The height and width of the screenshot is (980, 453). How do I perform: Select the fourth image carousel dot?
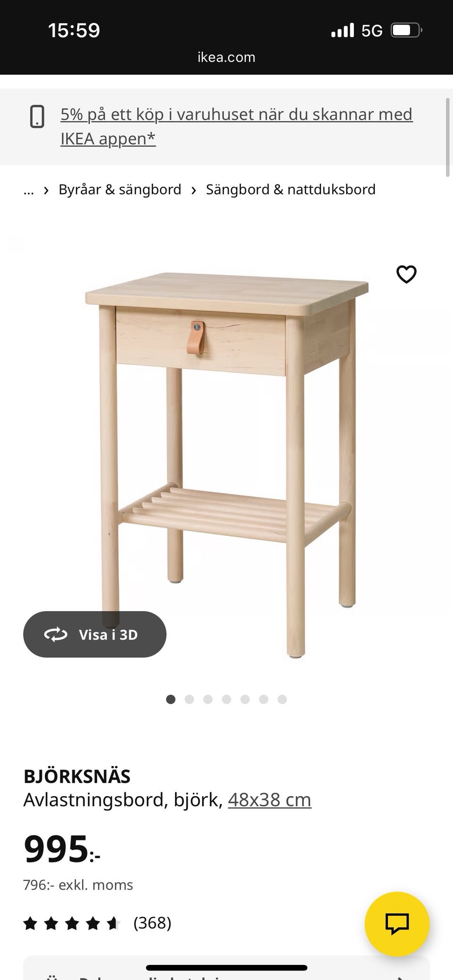pyautogui.click(x=226, y=699)
